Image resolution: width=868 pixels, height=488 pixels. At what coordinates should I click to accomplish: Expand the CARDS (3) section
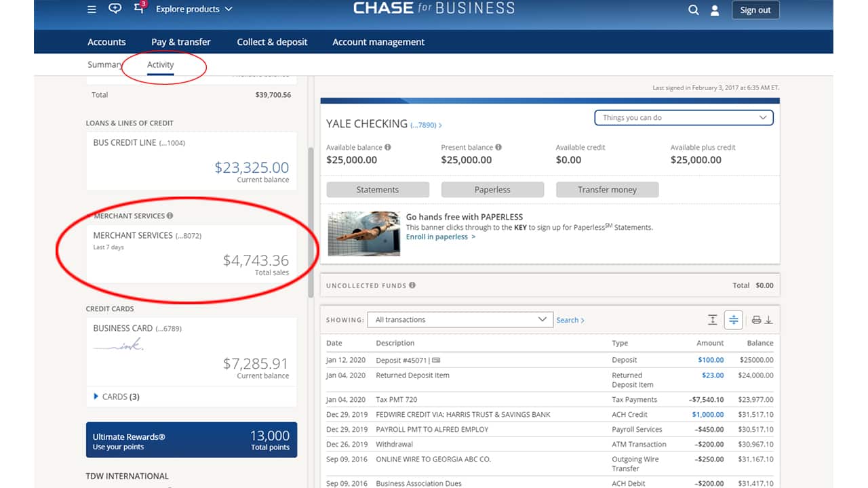(117, 396)
